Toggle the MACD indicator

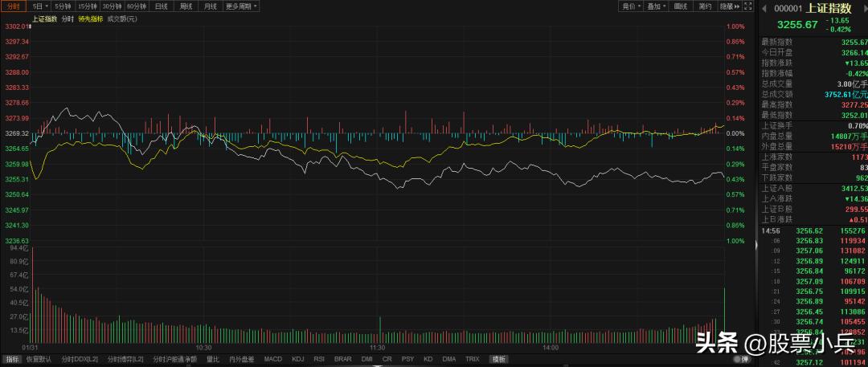tap(272, 359)
